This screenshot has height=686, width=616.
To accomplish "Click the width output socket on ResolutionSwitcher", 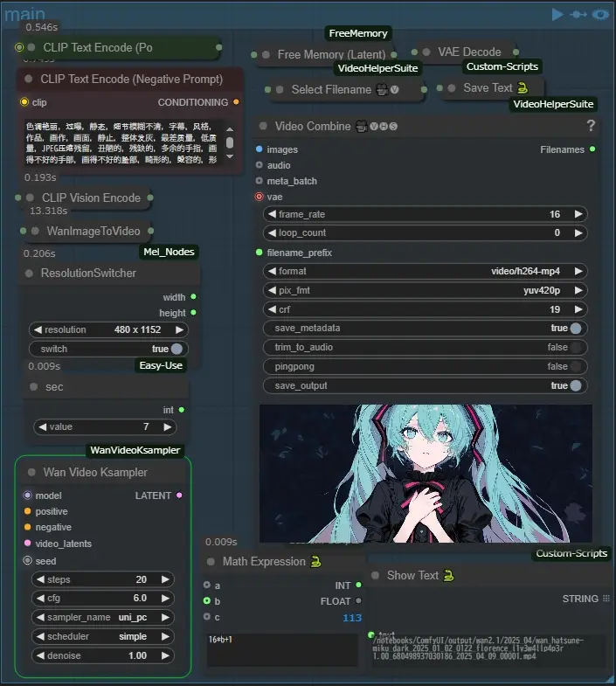I will click(193, 296).
